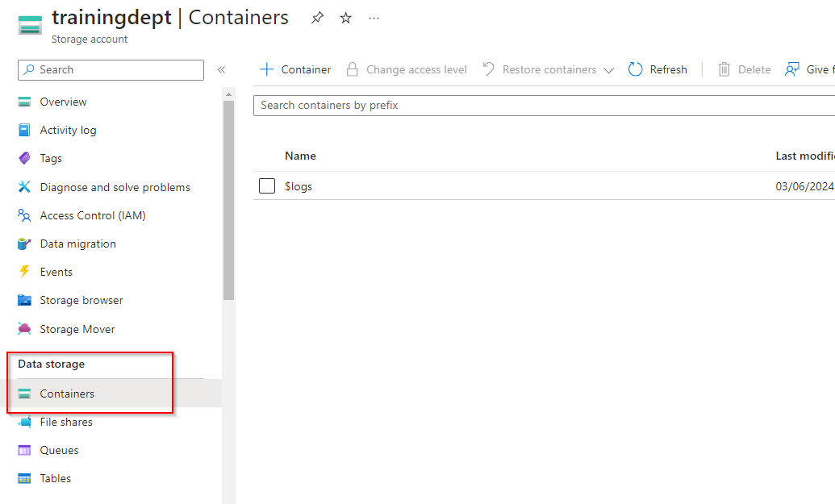Click the Data migration icon
The image size is (835, 504).
(25, 244)
